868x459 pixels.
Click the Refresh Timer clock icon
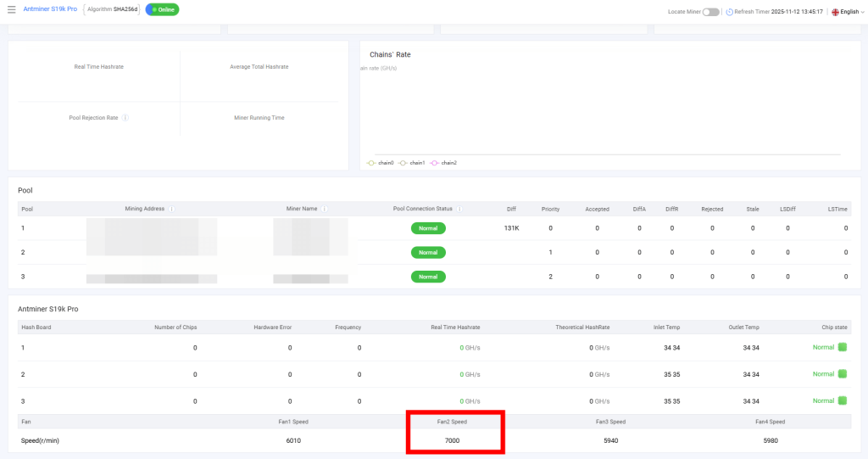tap(729, 12)
